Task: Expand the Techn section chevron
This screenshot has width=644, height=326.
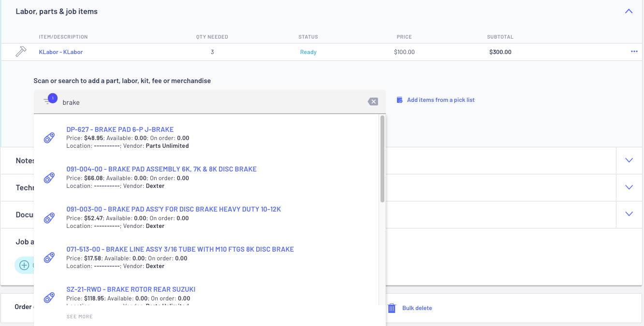Action: (x=629, y=187)
